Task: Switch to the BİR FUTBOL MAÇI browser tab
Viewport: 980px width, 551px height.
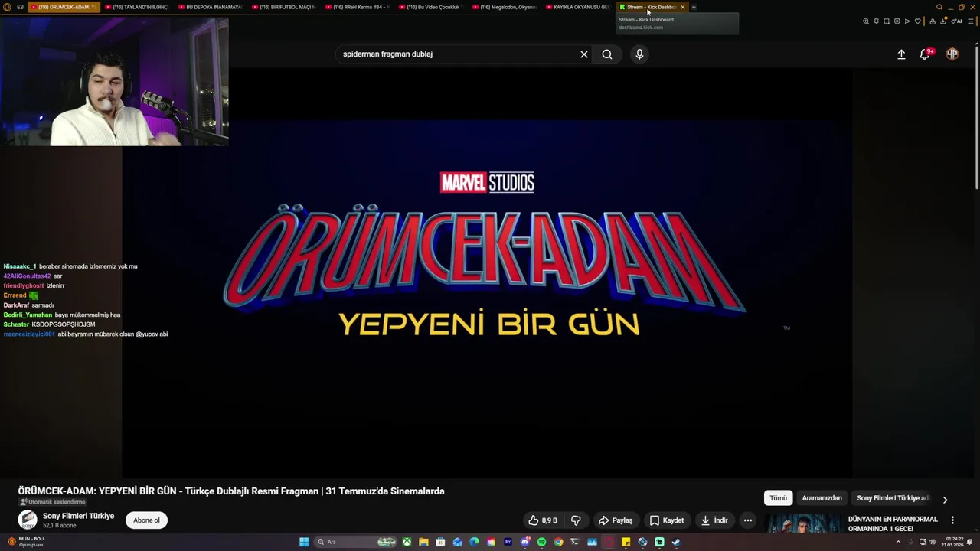Action: [x=283, y=7]
